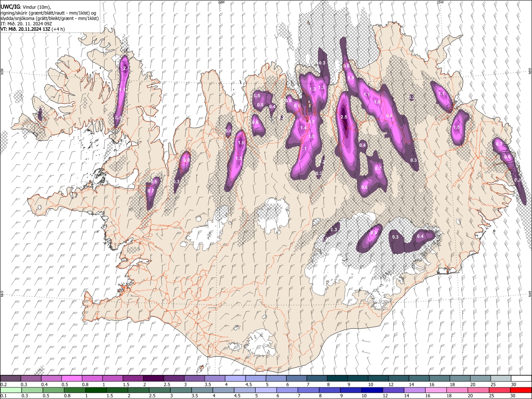
Task: Click the '0.2' label on top color scale
Action: (x=3, y=384)
